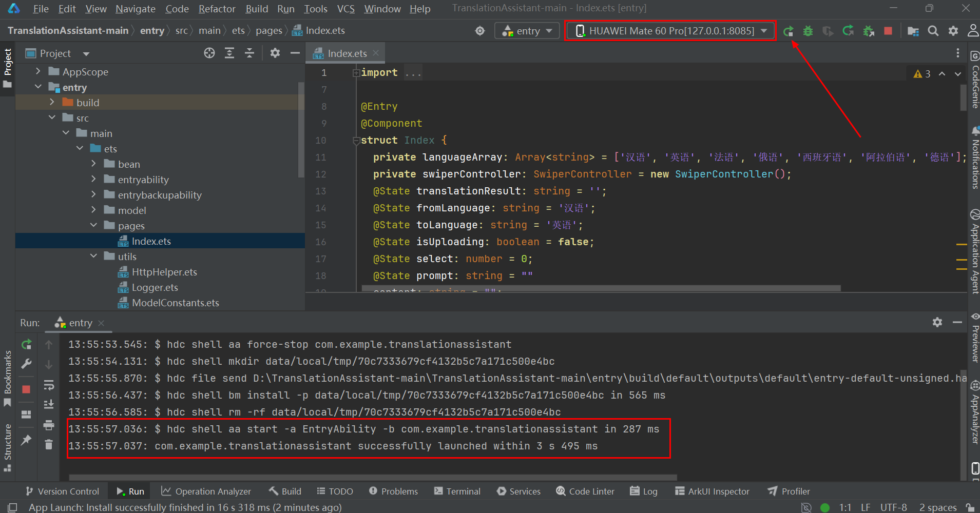Toggle soft-wrap in Run console

point(49,385)
